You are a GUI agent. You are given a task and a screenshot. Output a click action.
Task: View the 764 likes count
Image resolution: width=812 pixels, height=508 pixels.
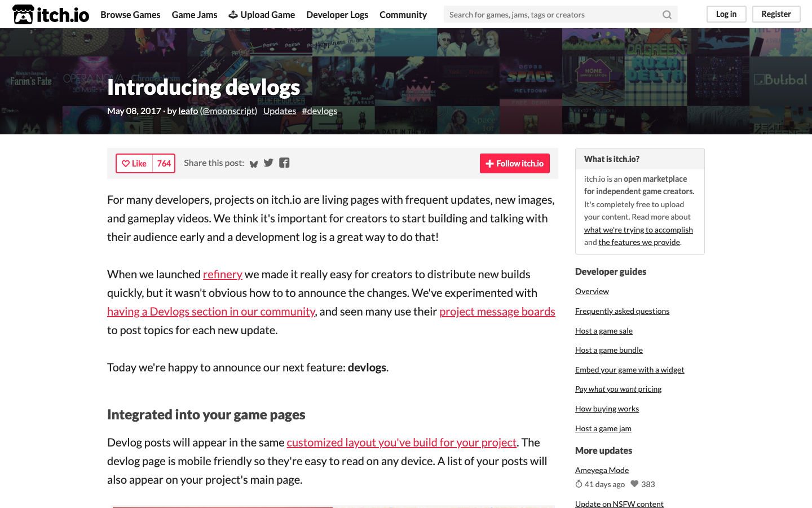coord(164,164)
